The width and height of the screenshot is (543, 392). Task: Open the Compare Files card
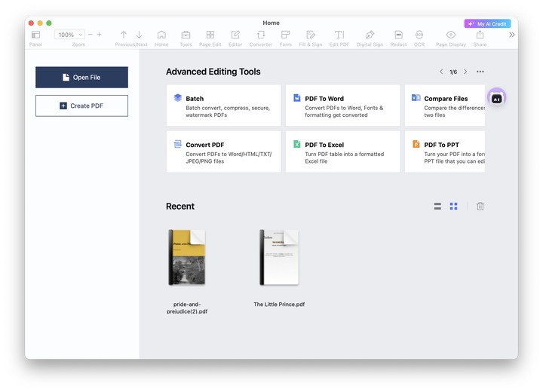[x=445, y=106]
